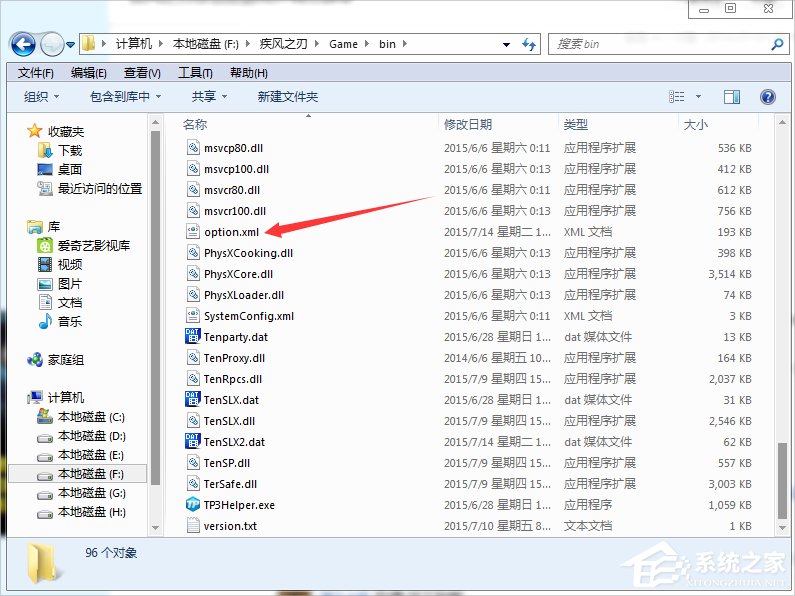Open 本地磁盘 (C:) drive icon

pos(45,417)
